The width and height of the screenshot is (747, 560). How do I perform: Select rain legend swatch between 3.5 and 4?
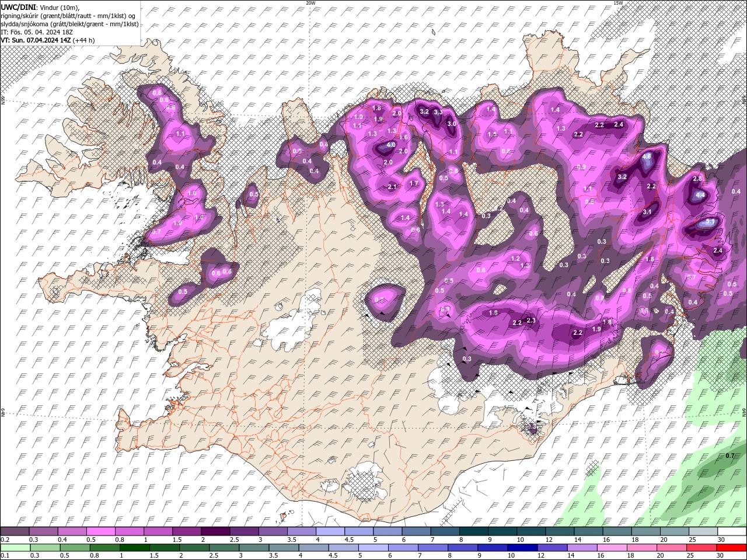[x=284, y=548]
